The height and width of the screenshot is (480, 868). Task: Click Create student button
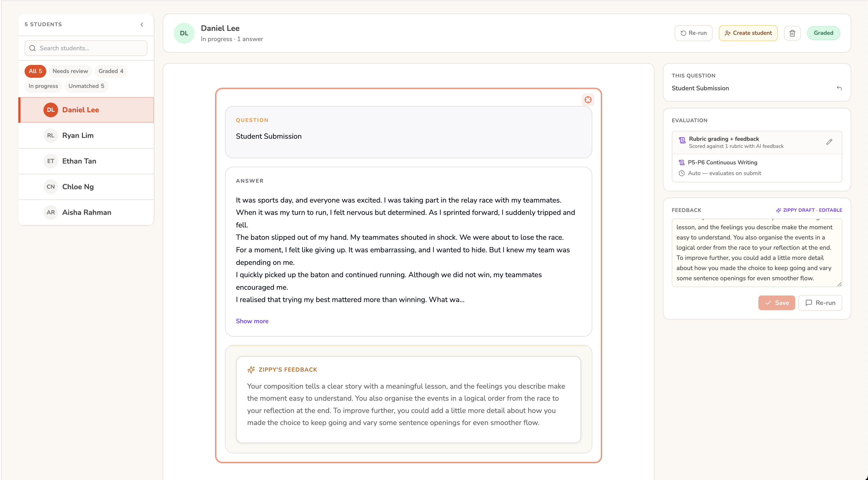[x=748, y=33]
